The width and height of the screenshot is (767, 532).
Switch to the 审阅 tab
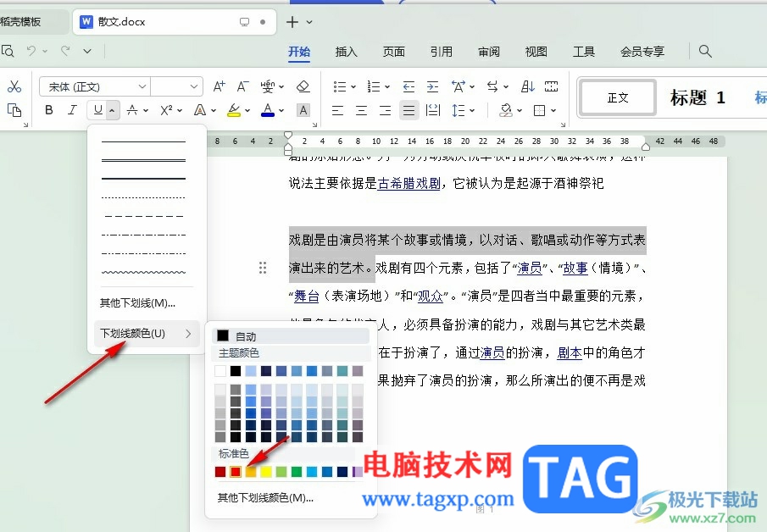click(489, 52)
